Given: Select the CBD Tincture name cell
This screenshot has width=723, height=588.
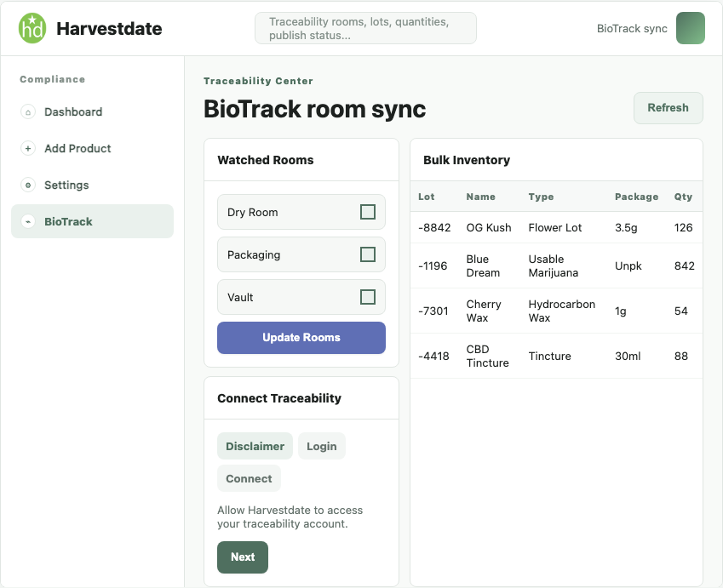Looking at the screenshot, I should (x=487, y=357).
